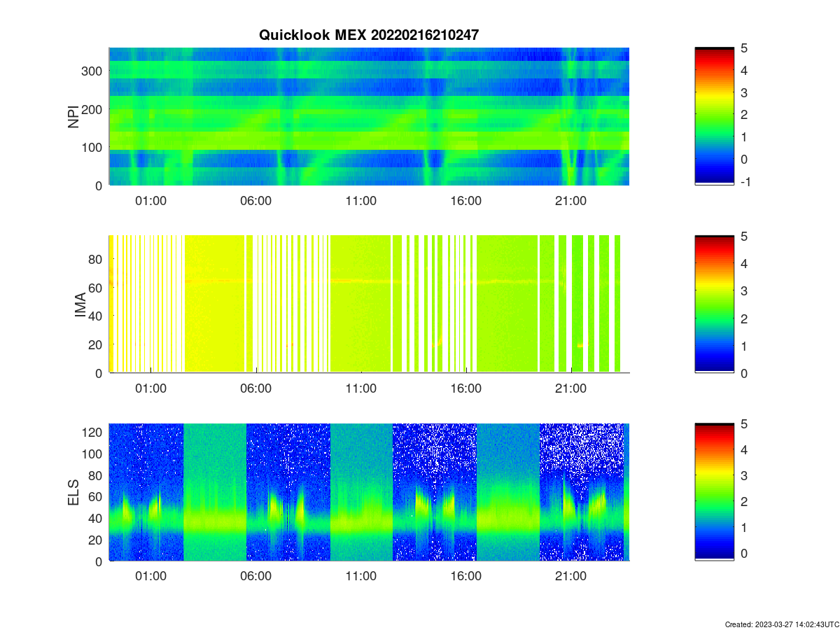Click the 60 tick on the ELS axis

click(97, 497)
